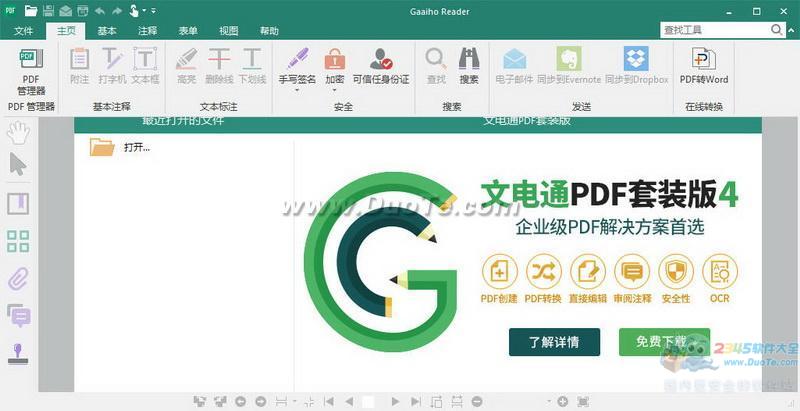Viewport: 800px width, 411px height.
Task: Open the comments panel in sidebar
Action: tap(18, 316)
